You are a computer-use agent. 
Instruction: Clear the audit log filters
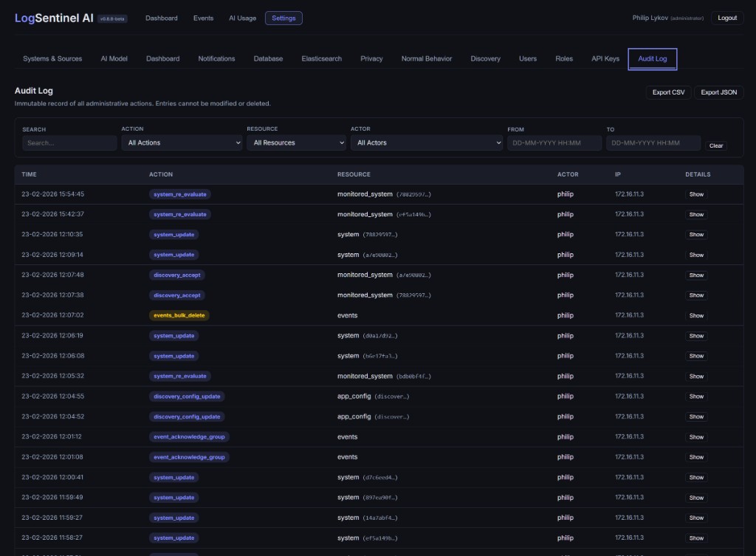click(x=716, y=145)
